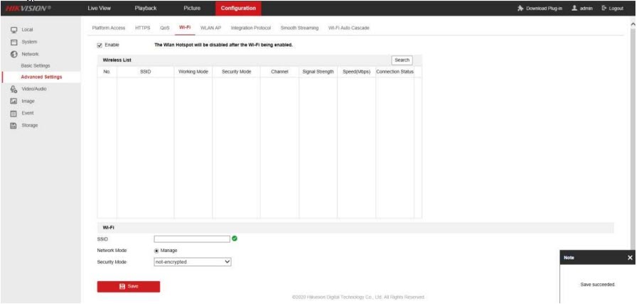Click the Storage disk icon in sidebar
Viewport: 644px width, 304px height.
pos(13,126)
